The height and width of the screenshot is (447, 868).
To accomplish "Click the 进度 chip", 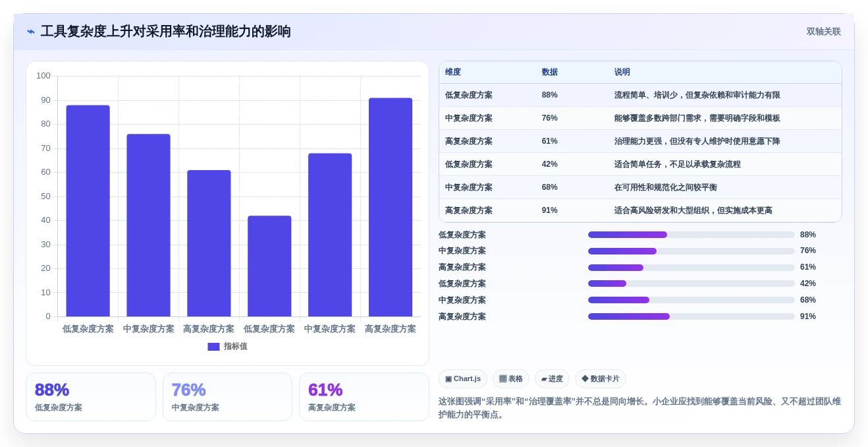I will click(x=552, y=378).
